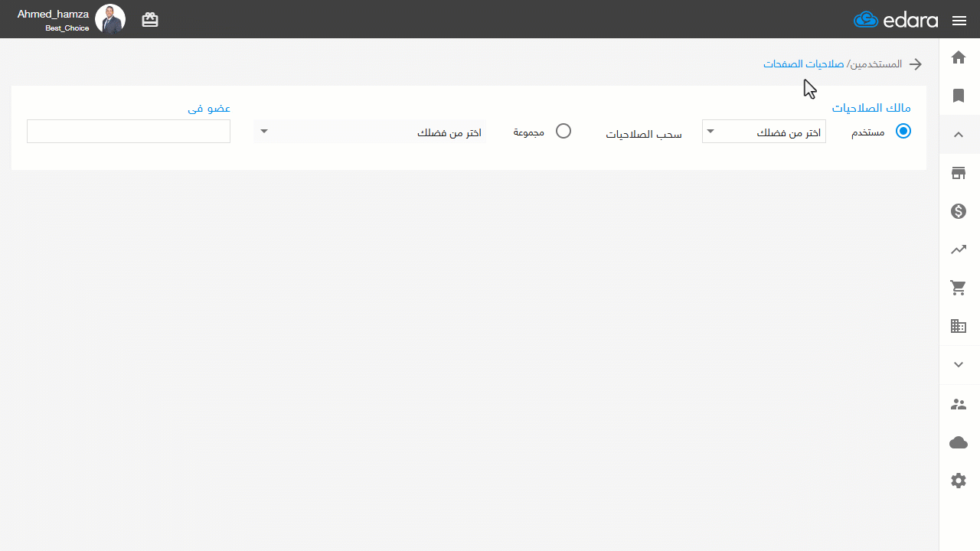Open the building company sidebar icon

(959, 327)
